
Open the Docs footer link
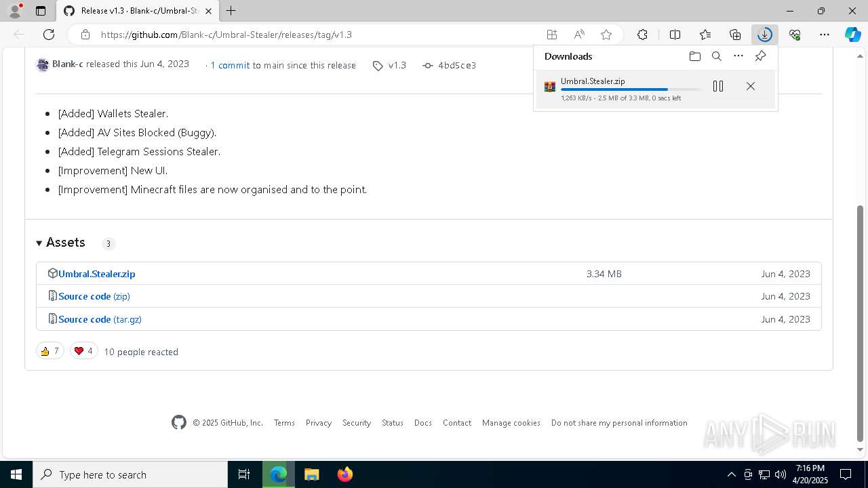(x=423, y=422)
